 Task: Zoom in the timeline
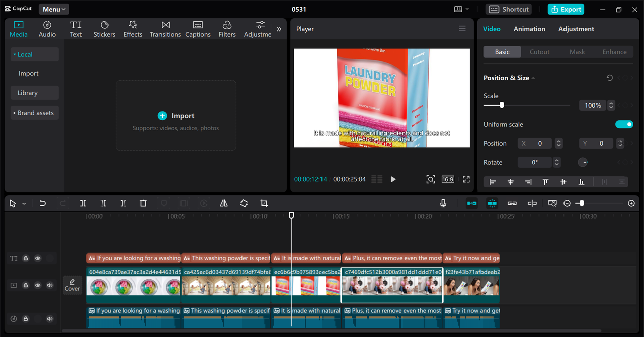click(x=631, y=203)
